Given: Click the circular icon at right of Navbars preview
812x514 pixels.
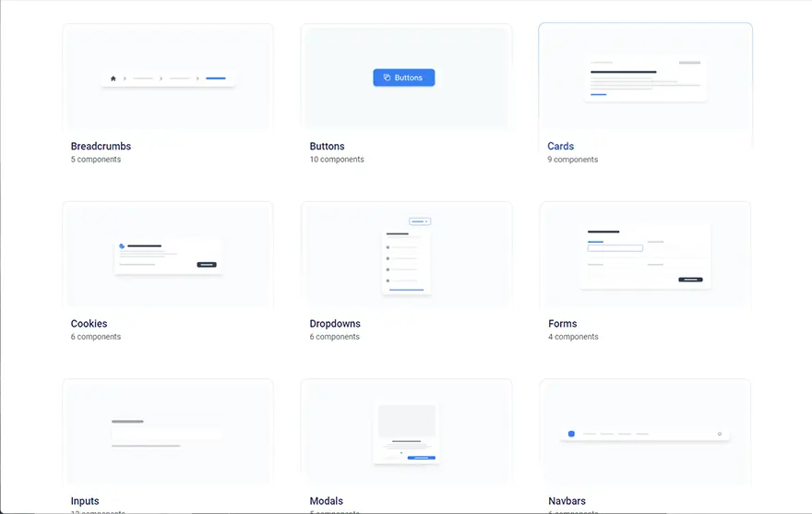Looking at the screenshot, I should pyautogui.click(x=720, y=434).
